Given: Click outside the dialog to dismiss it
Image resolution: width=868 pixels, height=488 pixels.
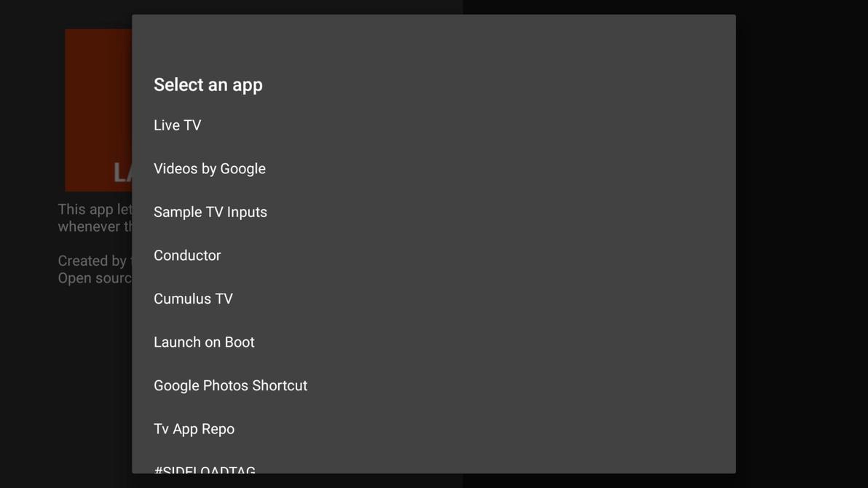Looking at the screenshot, I should [801, 244].
